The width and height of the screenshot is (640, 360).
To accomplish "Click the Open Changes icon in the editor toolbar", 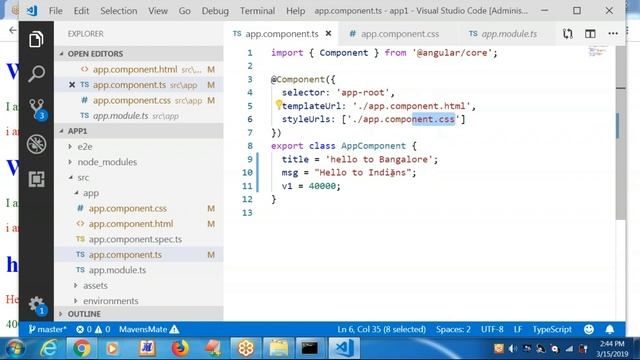I will (x=567, y=34).
